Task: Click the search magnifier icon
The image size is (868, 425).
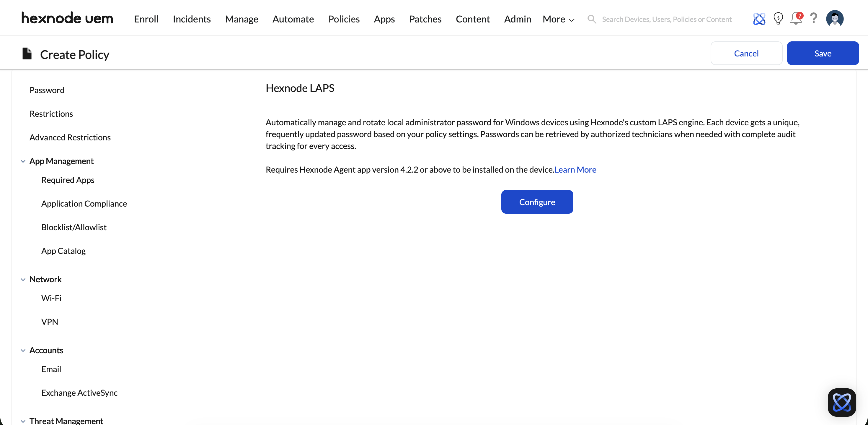Action: click(x=592, y=19)
